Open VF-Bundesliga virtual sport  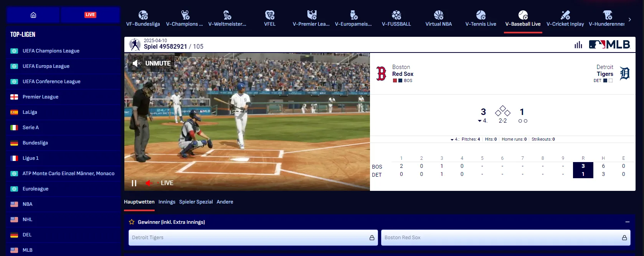click(143, 19)
